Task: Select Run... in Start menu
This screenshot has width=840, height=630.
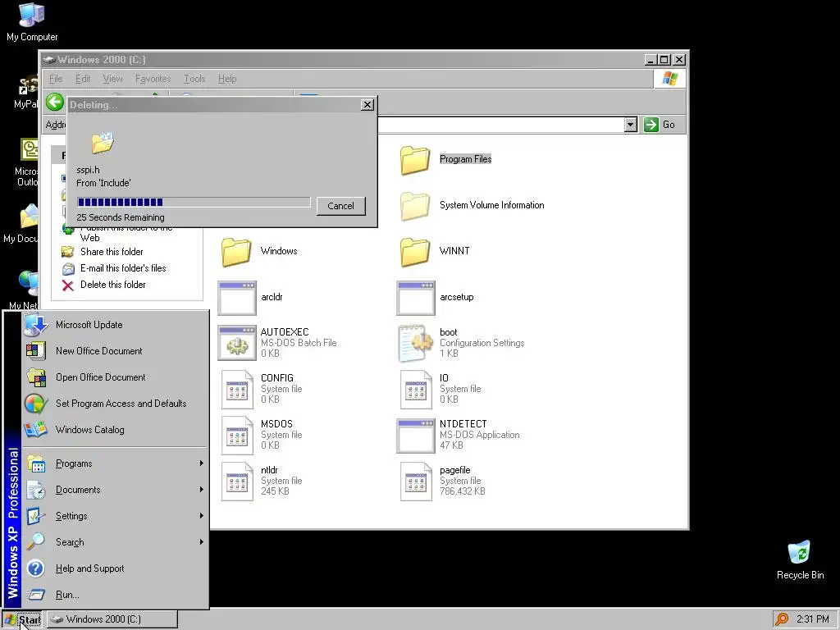Action: pos(116,595)
